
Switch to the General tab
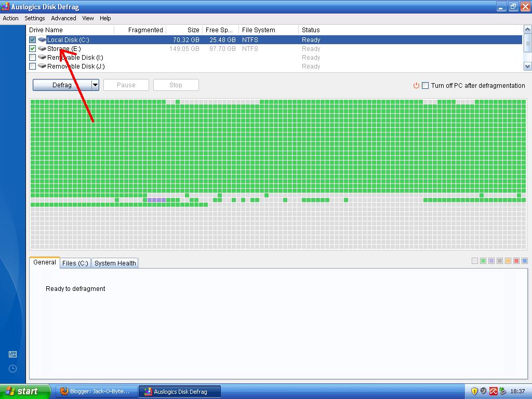[45, 262]
